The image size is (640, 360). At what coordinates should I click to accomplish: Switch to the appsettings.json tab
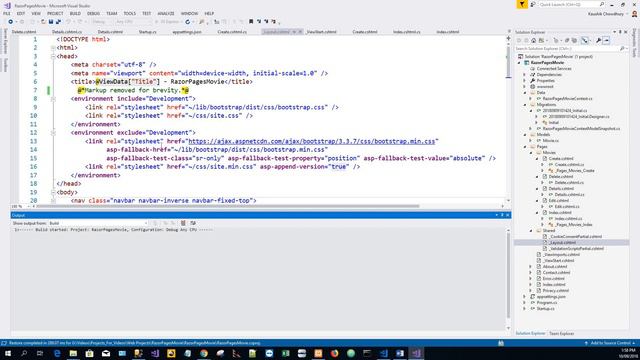pyautogui.click(x=187, y=32)
